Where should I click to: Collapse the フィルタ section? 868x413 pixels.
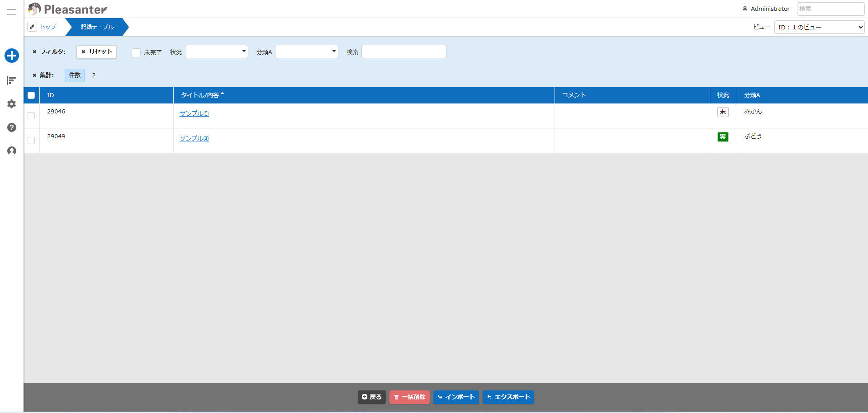pyautogui.click(x=34, y=52)
